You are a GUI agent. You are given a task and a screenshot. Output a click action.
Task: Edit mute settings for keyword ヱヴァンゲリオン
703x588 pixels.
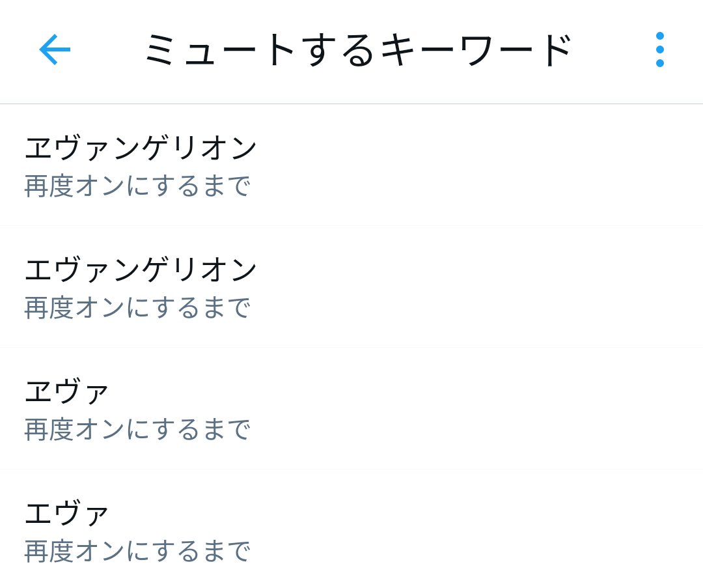tap(351, 165)
